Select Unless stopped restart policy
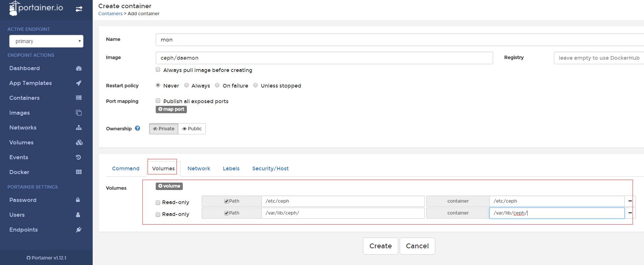644x265 pixels. (x=255, y=85)
